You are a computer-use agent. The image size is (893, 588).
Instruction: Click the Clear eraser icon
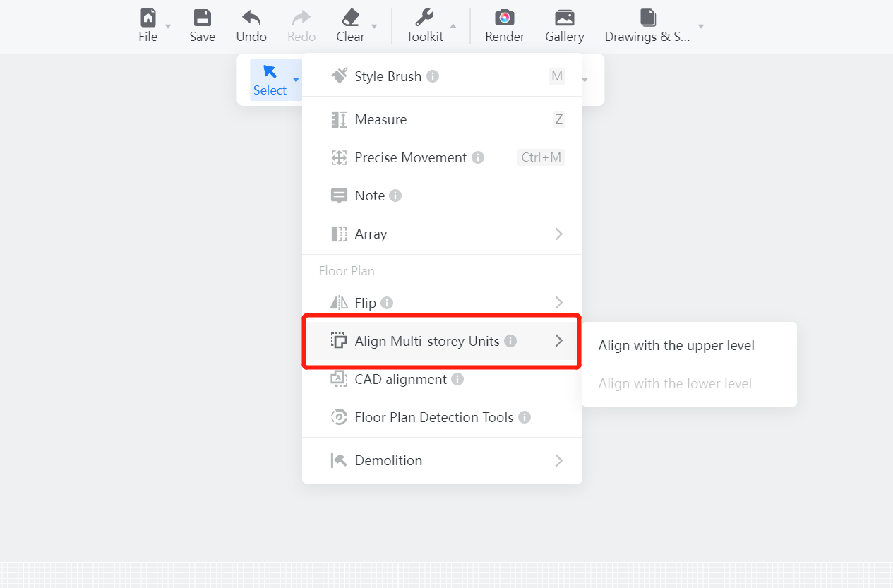(x=350, y=18)
